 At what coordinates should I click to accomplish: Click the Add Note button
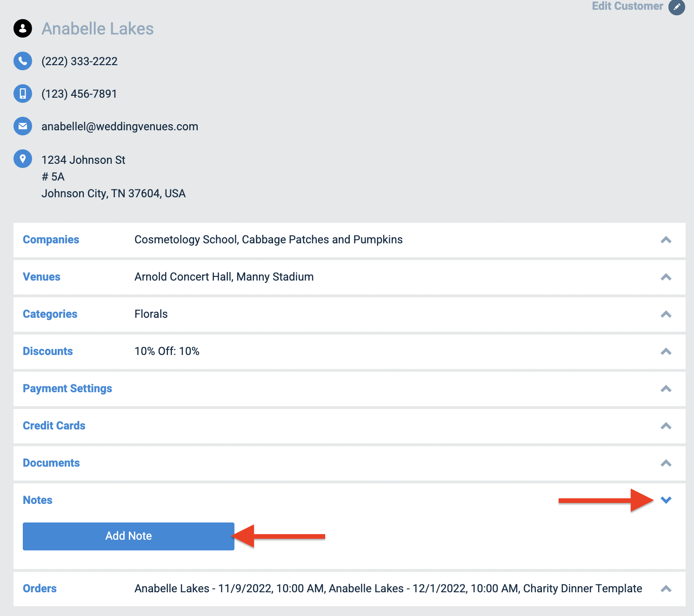(x=128, y=536)
